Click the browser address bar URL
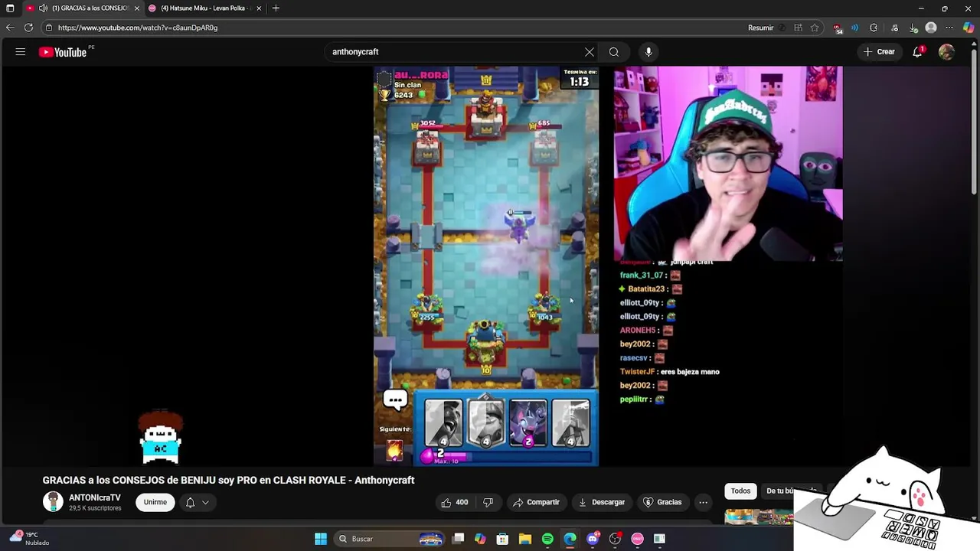This screenshot has height=551, width=980. pyautogui.click(x=138, y=28)
